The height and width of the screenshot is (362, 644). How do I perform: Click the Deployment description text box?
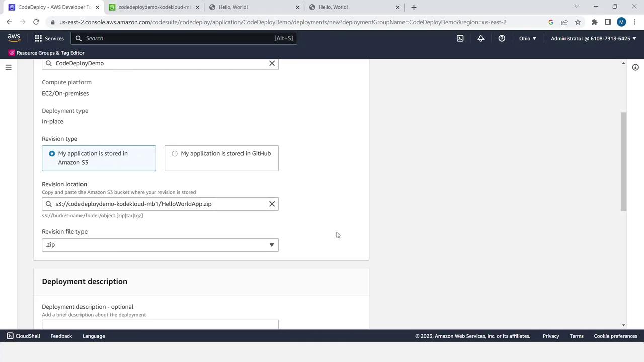(160, 324)
